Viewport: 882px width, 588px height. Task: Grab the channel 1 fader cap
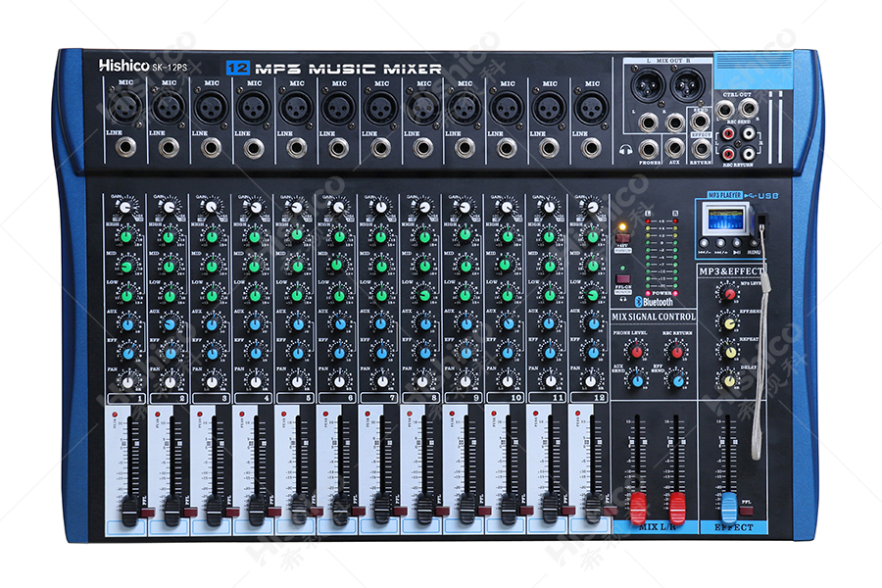coord(129,511)
